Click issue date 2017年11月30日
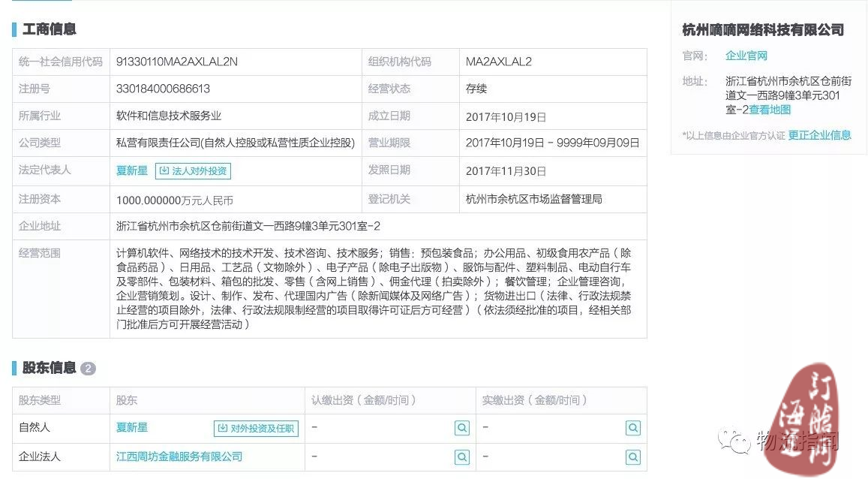Image resolution: width=868 pixels, height=479 pixels. click(x=506, y=171)
